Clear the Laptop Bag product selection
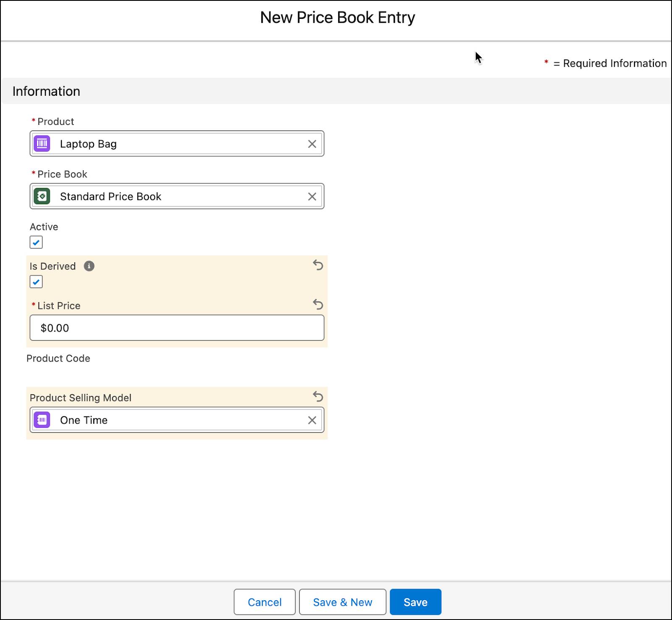The width and height of the screenshot is (672, 620). coord(312,144)
